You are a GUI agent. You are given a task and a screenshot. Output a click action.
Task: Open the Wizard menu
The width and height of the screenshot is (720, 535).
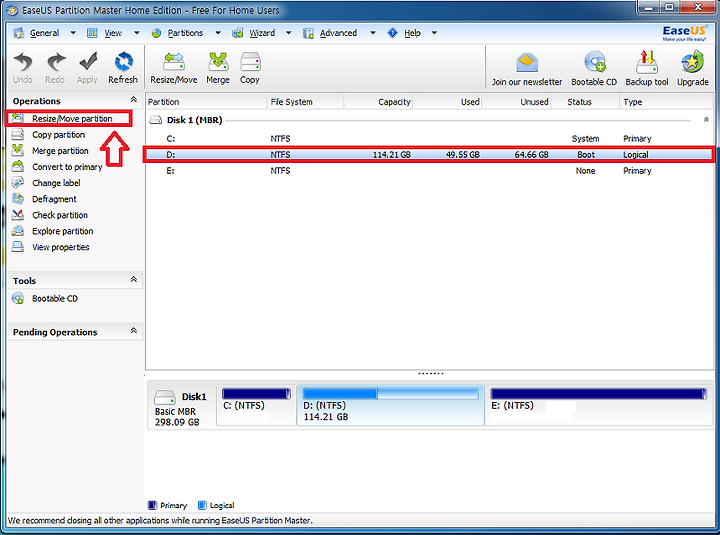(262, 33)
